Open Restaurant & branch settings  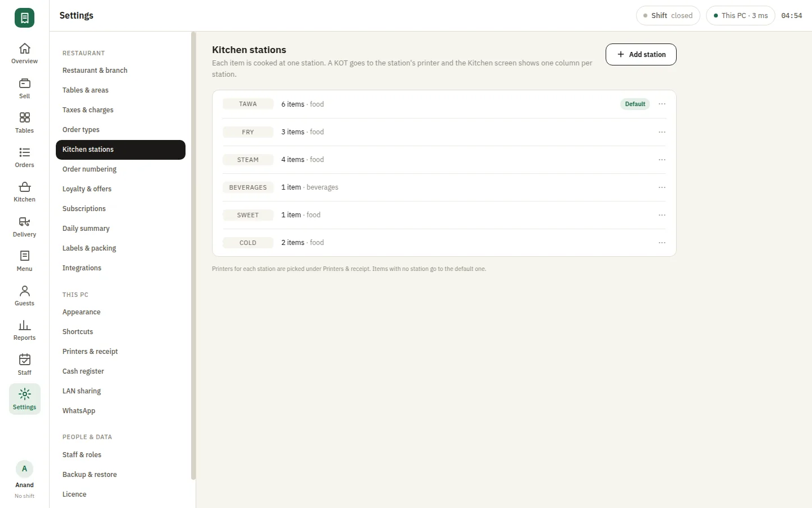coord(121,71)
